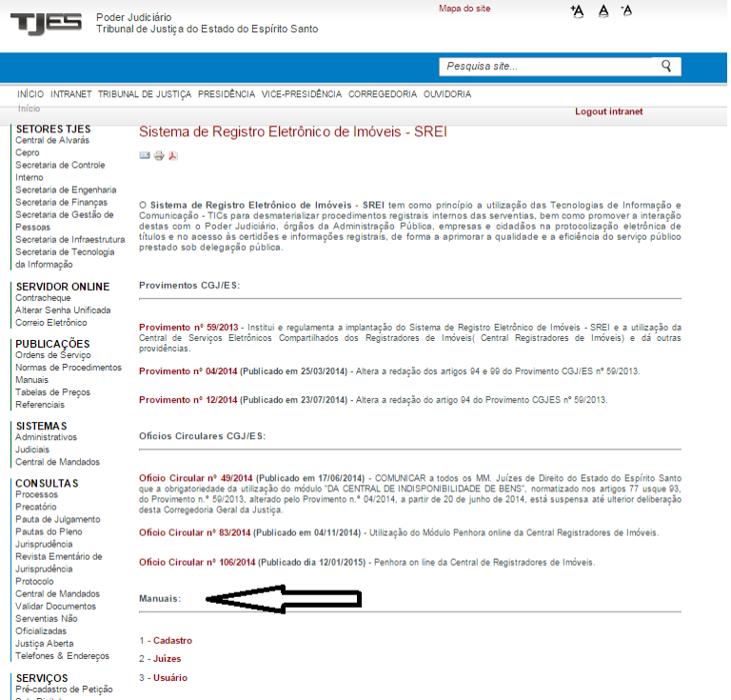Click the search magnifier button
Screen dimensions: 731x700
coord(666,66)
